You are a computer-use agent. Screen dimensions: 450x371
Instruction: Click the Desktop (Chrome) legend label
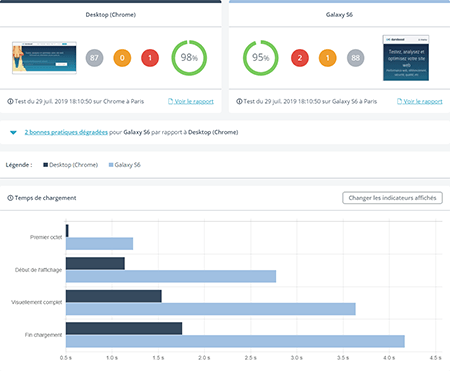point(74,165)
